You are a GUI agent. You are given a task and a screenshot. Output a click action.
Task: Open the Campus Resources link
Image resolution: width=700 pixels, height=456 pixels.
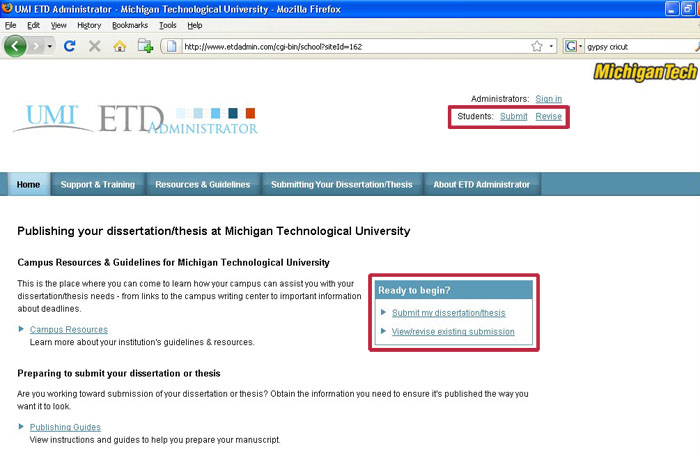69,329
